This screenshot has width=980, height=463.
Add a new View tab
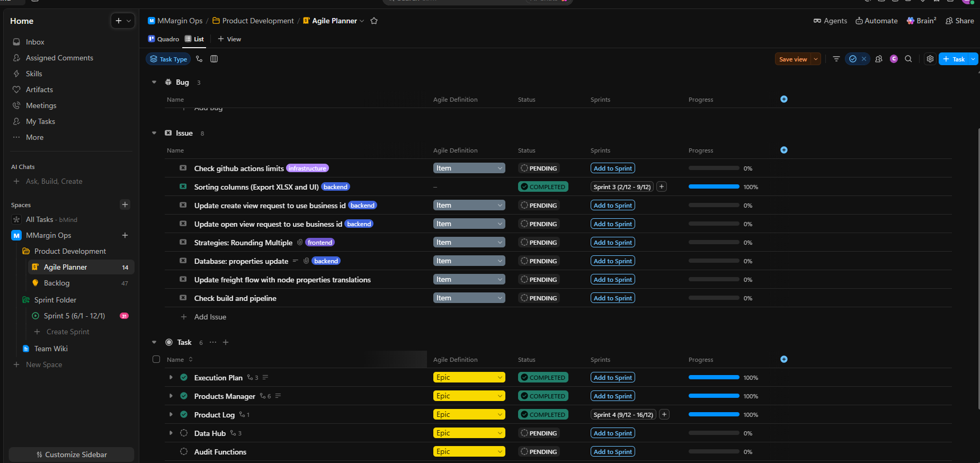[229, 39]
